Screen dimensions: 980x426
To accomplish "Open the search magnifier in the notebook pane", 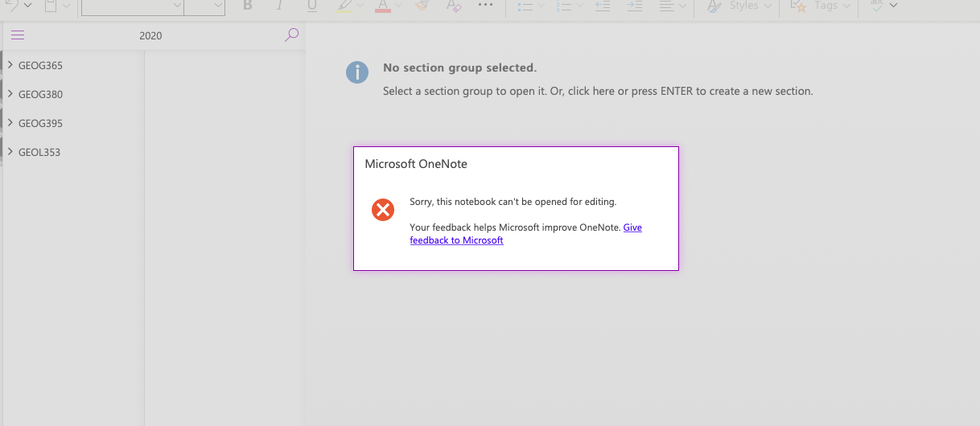I will click(292, 35).
